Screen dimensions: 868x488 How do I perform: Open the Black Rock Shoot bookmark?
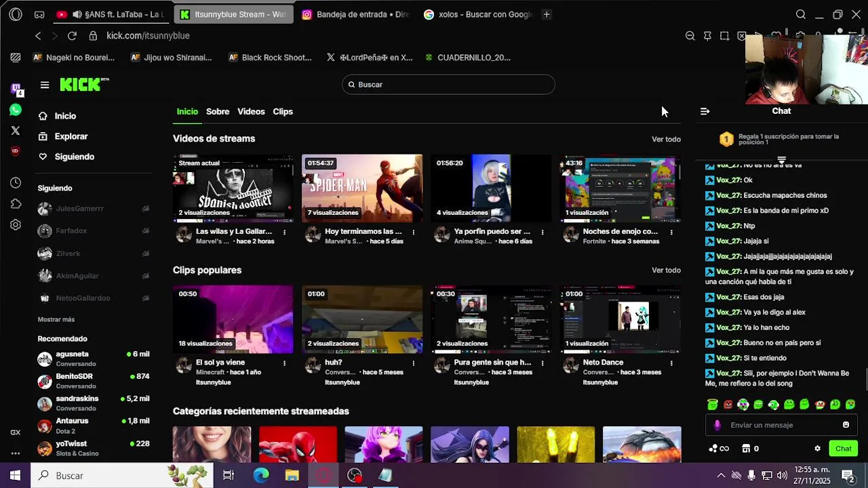270,58
